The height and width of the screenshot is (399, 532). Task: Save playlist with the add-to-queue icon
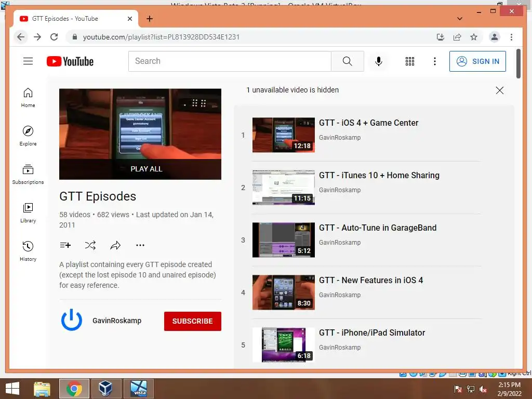pyautogui.click(x=65, y=245)
